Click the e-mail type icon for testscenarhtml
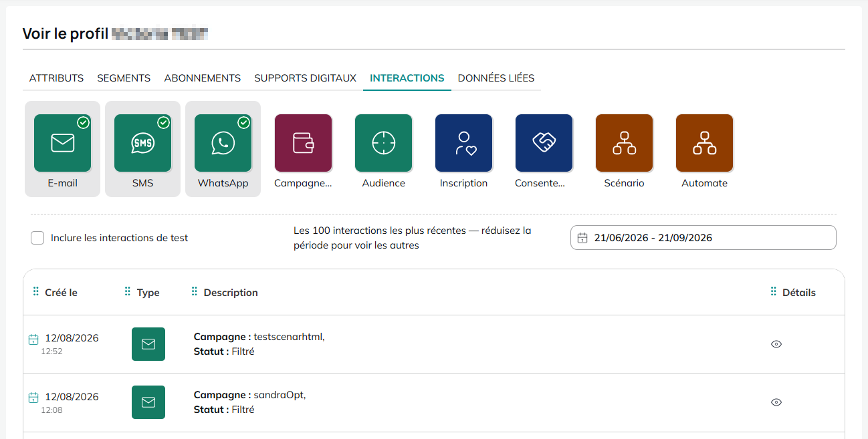868x439 pixels. (148, 344)
